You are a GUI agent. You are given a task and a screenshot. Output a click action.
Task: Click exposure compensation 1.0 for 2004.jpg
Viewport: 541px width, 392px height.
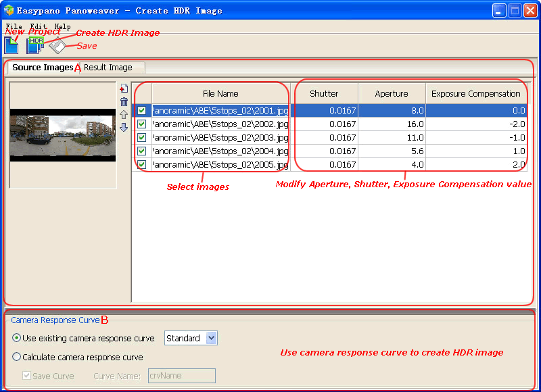[x=476, y=151]
